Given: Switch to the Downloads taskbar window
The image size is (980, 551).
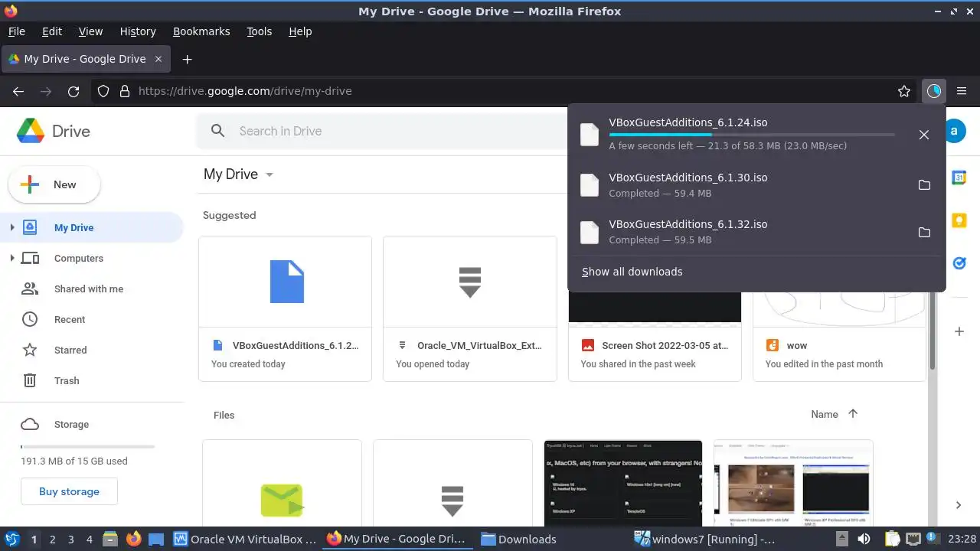Looking at the screenshot, I should click(519, 539).
